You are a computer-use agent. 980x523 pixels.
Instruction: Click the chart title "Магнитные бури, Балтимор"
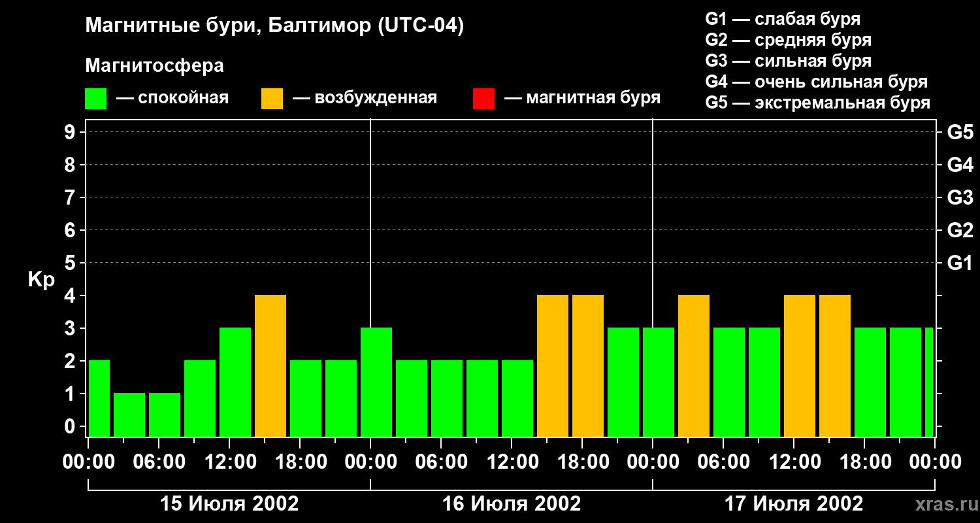point(274,26)
